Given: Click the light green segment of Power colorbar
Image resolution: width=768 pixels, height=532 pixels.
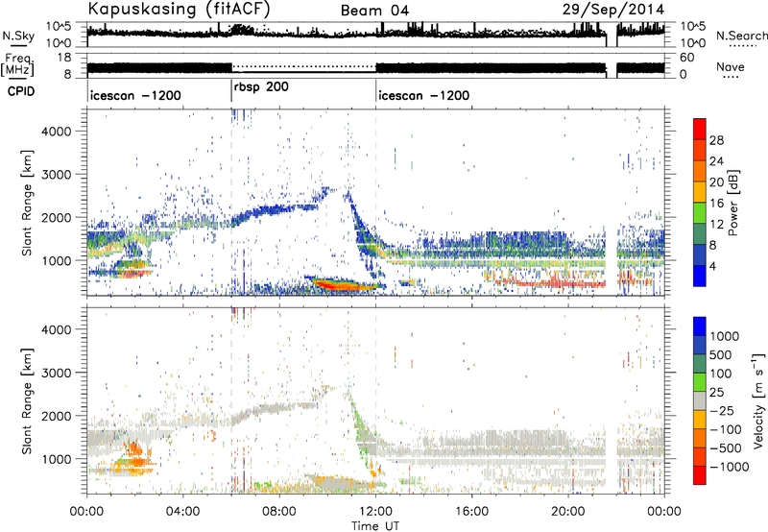Looking at the screenshot, I should click(700, 213).
